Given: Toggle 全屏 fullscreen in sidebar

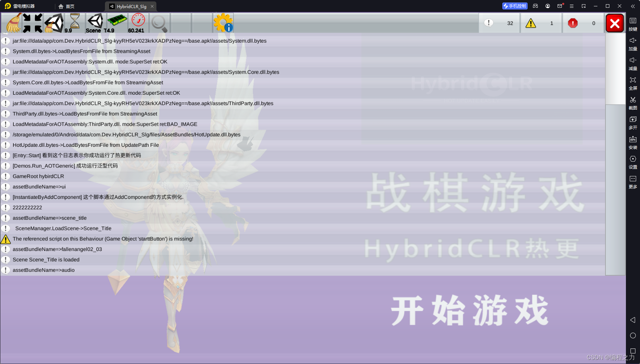Looking at the screenshot, I should pos(633,83).
